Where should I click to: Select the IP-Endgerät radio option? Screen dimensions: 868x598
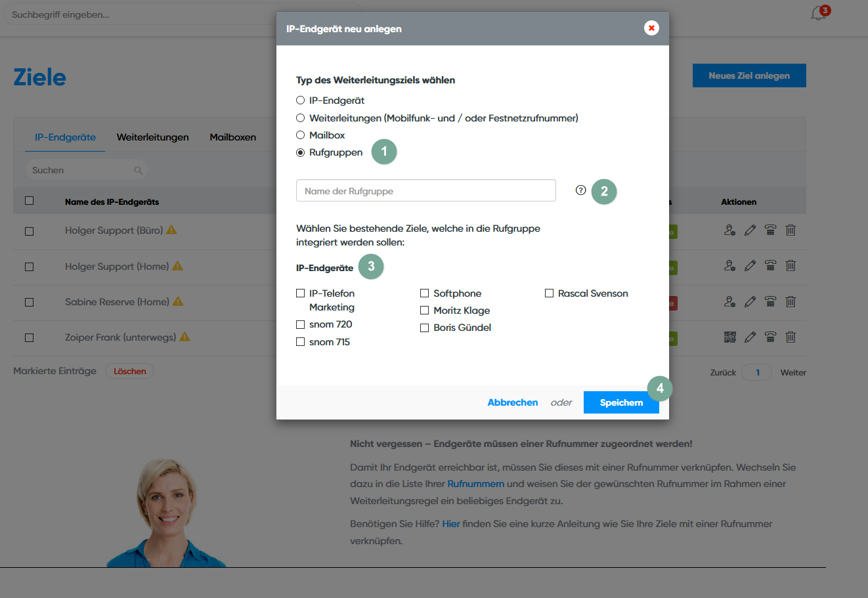[x=301, y=100]
